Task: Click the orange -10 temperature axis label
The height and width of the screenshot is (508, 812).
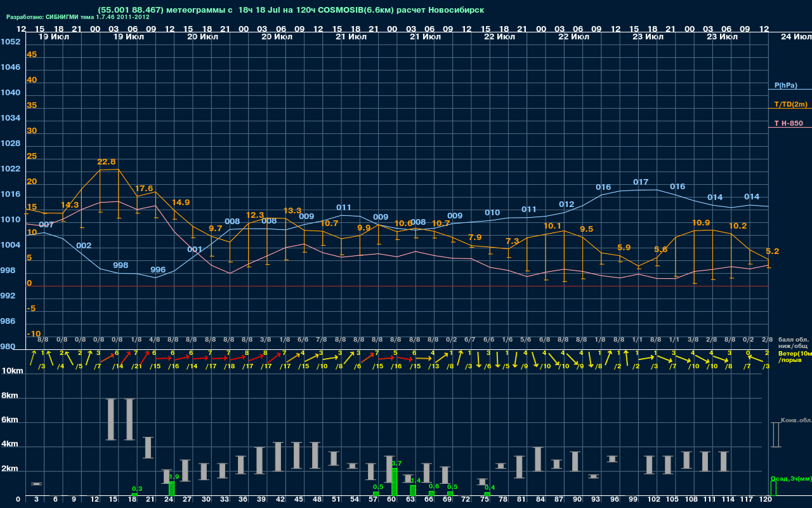Action: point(34,334)
